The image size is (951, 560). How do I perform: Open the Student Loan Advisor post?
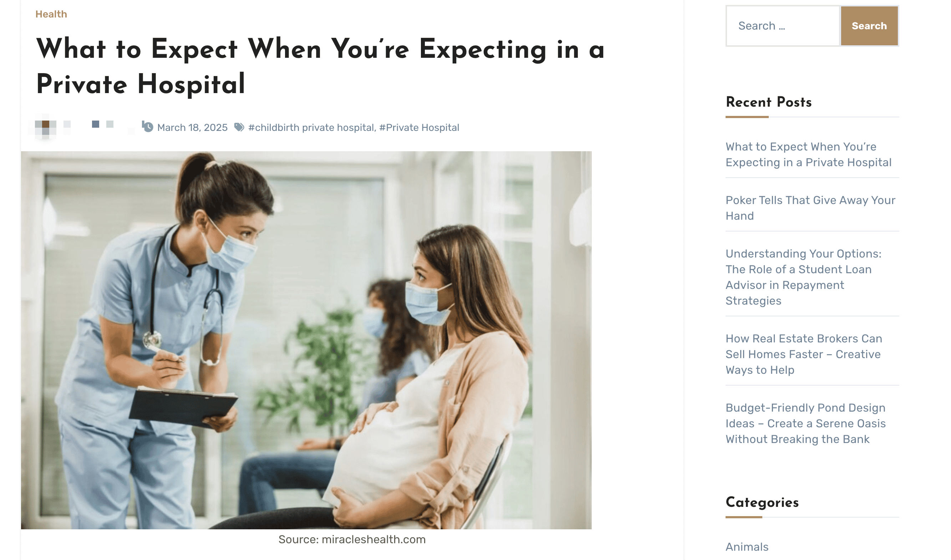tap(803, 277)
